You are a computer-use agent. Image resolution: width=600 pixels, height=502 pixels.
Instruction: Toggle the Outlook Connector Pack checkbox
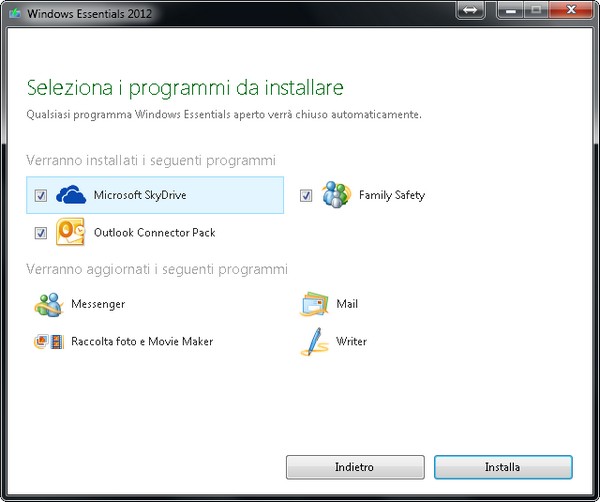(41, 233)
